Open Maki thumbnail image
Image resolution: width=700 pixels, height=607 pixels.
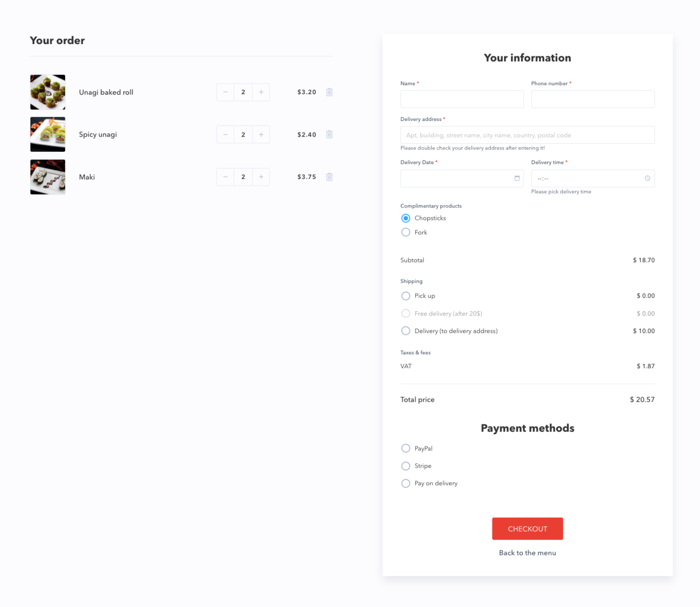click(x=48, y=177)
